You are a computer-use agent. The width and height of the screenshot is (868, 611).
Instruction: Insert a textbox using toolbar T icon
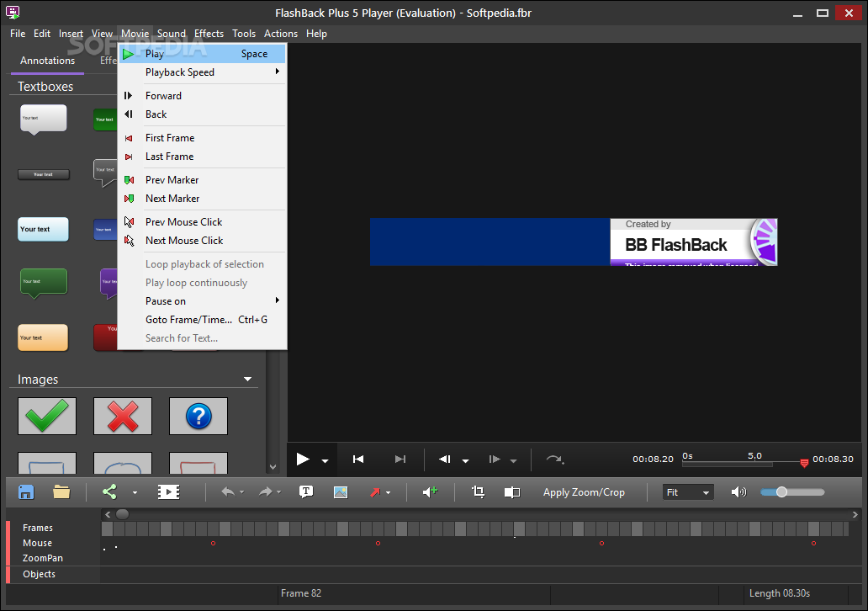(306, 491)
